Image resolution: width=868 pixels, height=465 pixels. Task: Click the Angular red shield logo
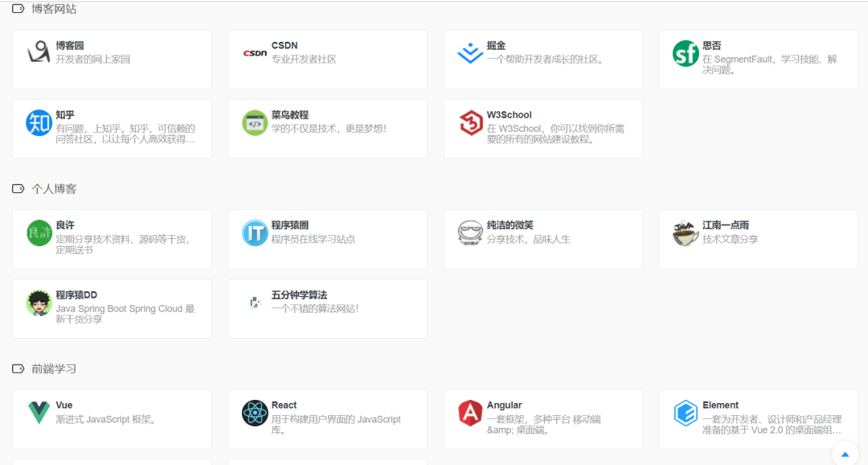tap(470, 413)
